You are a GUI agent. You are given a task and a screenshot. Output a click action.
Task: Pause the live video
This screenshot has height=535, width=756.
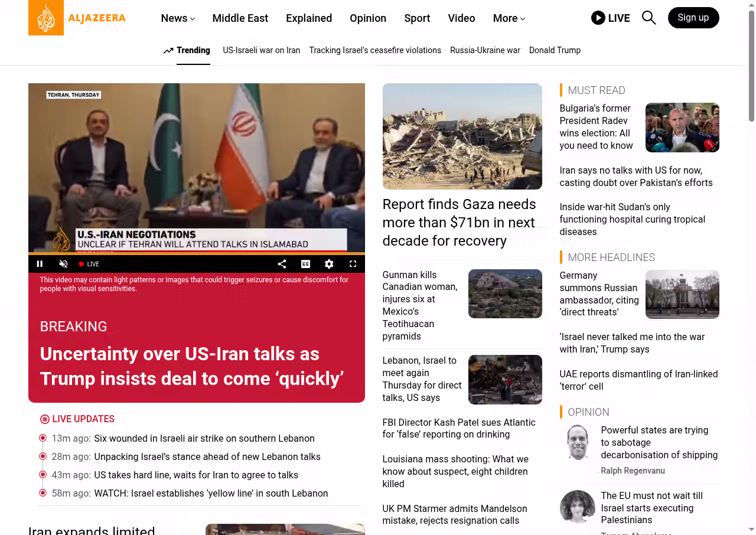[x=40, y=264]
